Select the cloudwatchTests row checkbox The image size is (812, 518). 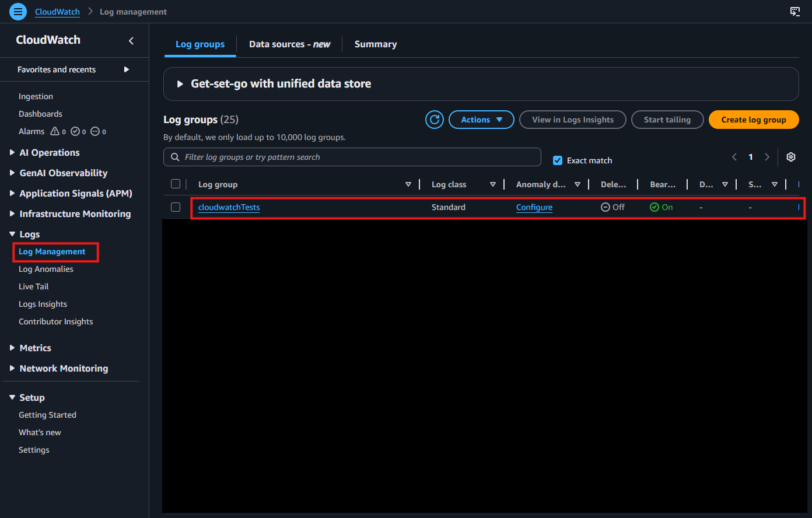point(176,207)
